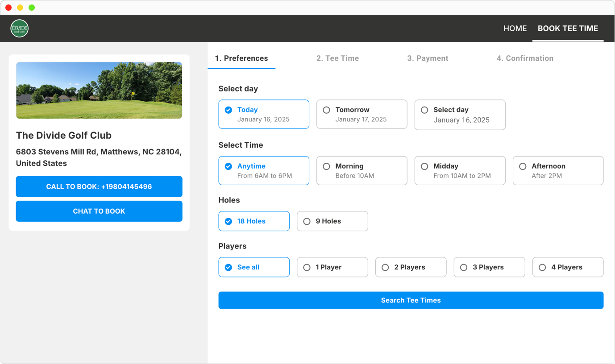Screen dimensions: 615x364
Task: Select the 9 Holes option
Action: click(x=332, y=221)
